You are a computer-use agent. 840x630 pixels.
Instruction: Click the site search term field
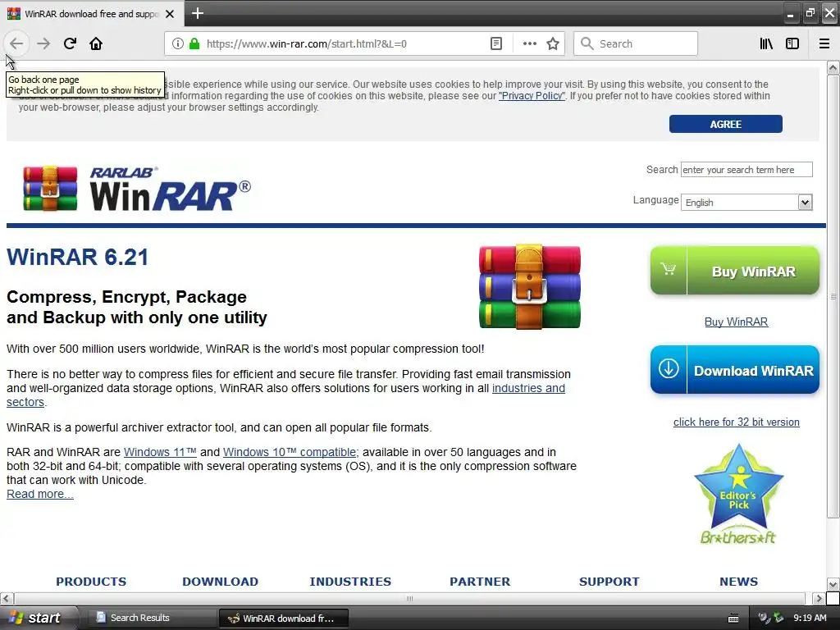pyautogui.click(x=746, y=169)
